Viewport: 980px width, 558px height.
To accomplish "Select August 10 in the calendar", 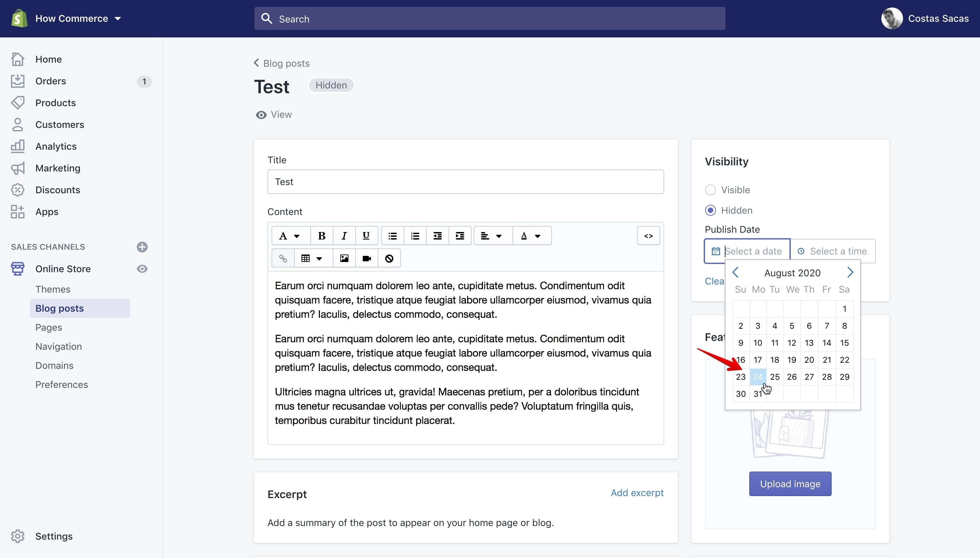I will 758,343.
